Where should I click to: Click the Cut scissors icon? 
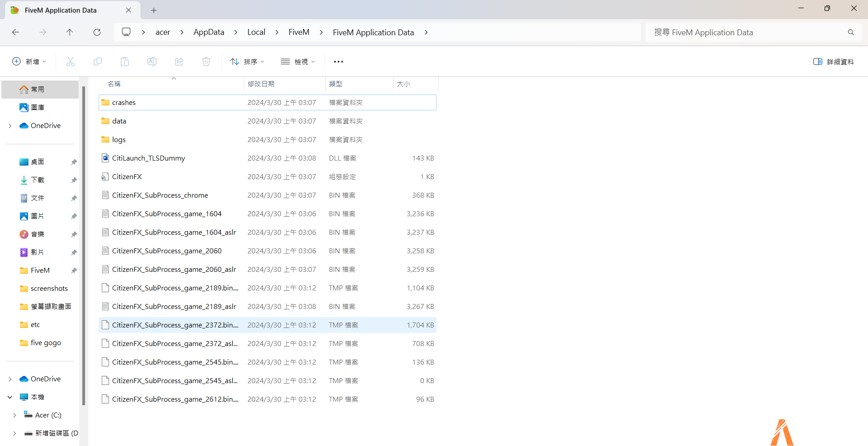point(71,62)
